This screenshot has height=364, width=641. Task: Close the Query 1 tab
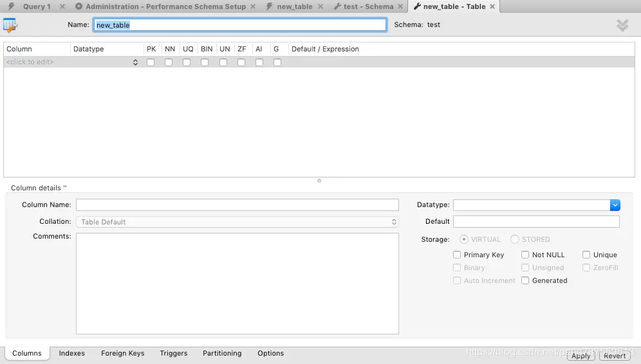pyautogui.click(x=62, y=6)
